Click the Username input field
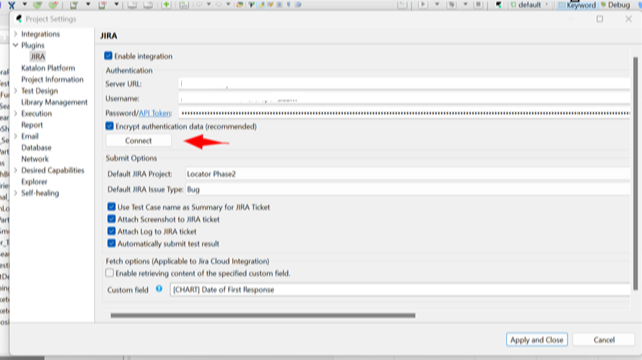Screen dimensions: 642x360 pos(404,98)
